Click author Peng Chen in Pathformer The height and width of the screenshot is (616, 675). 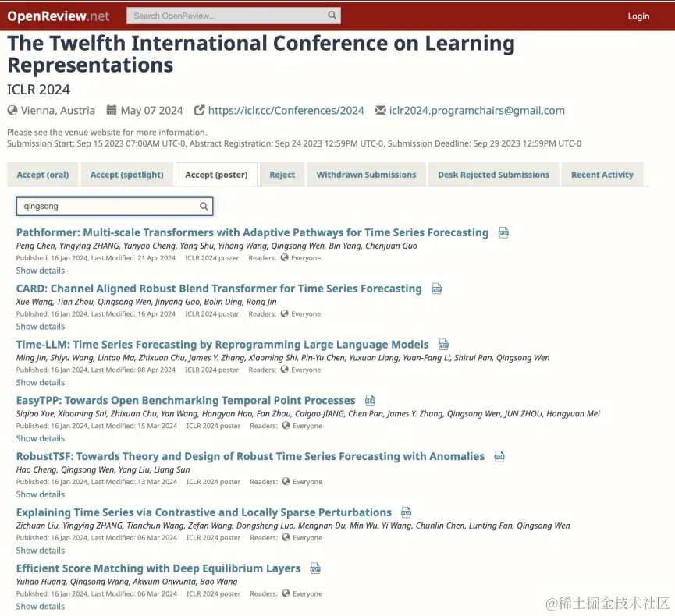tap(35, 246)
